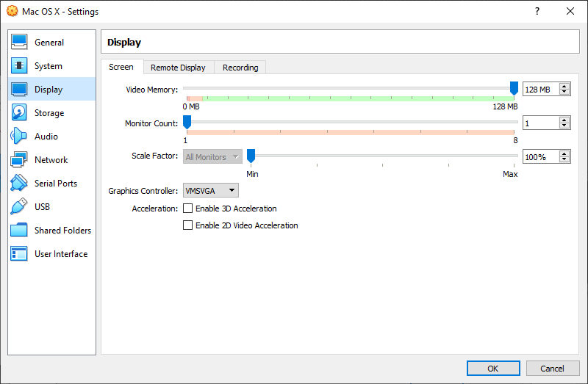Viewport: 588px width, 384px height.
Task: Click the Cancel button
Action: tap(552, 369)
